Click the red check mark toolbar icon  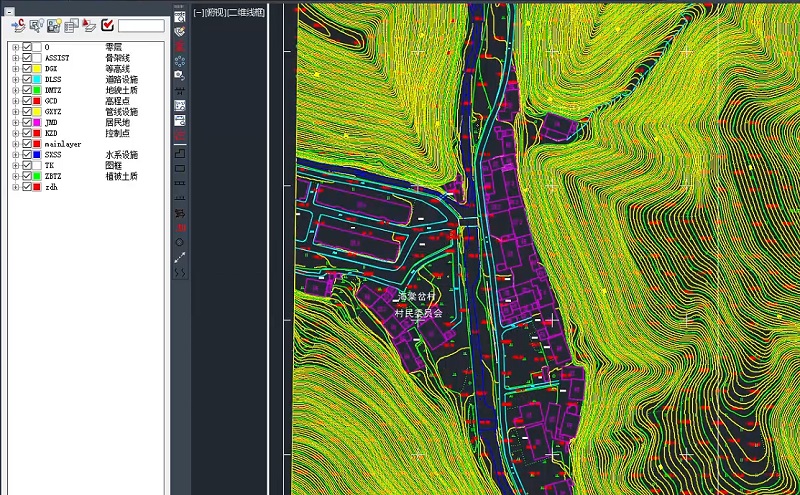(x=107, y=25)
